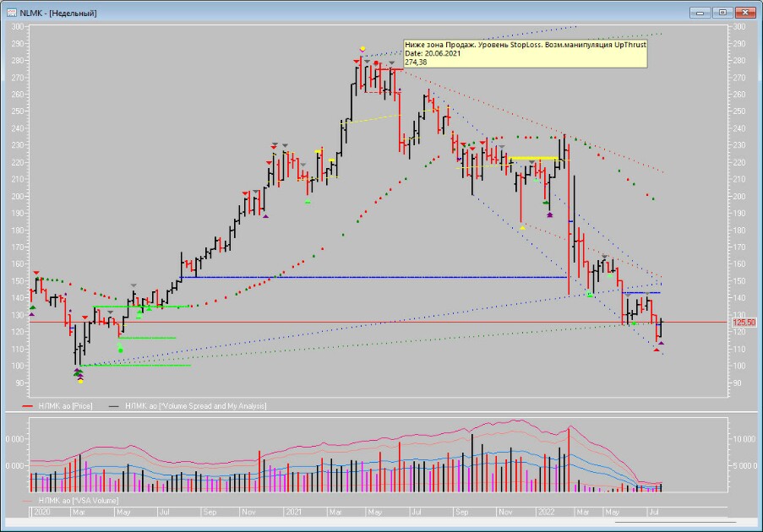Image resolution: width=763 pixels, height=532 pixels.
Task: Click the blue horizontal support line at 152
Action: pyautogui.click(x=373, y=277)
